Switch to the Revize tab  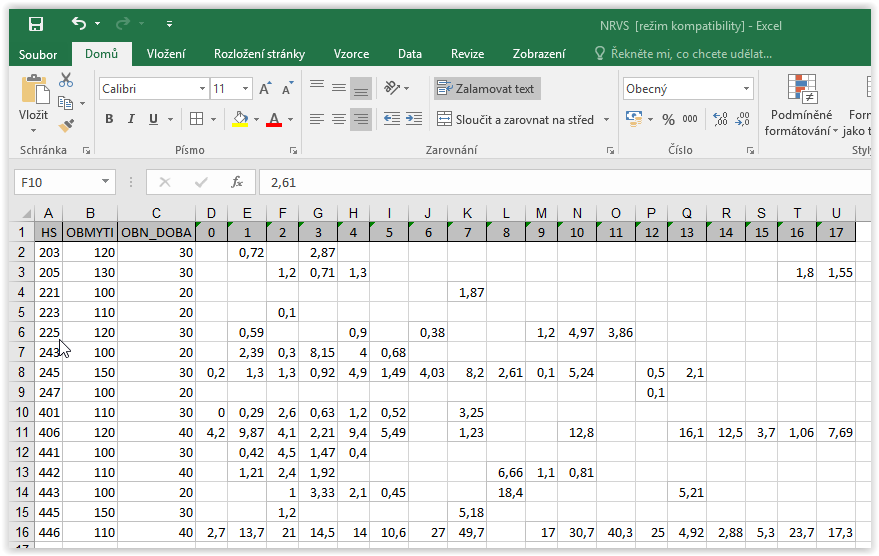(468, 54)
